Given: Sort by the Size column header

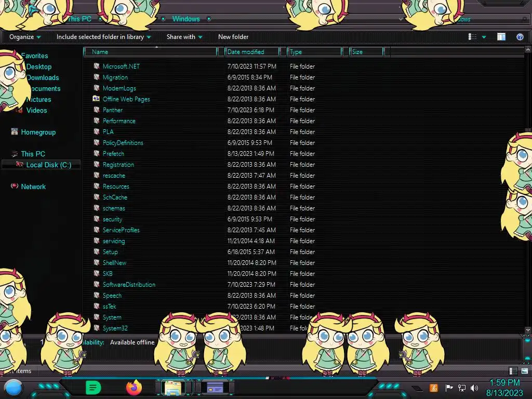Looking at the screenshot, I should pyautogui.click(x=366, y=52).
